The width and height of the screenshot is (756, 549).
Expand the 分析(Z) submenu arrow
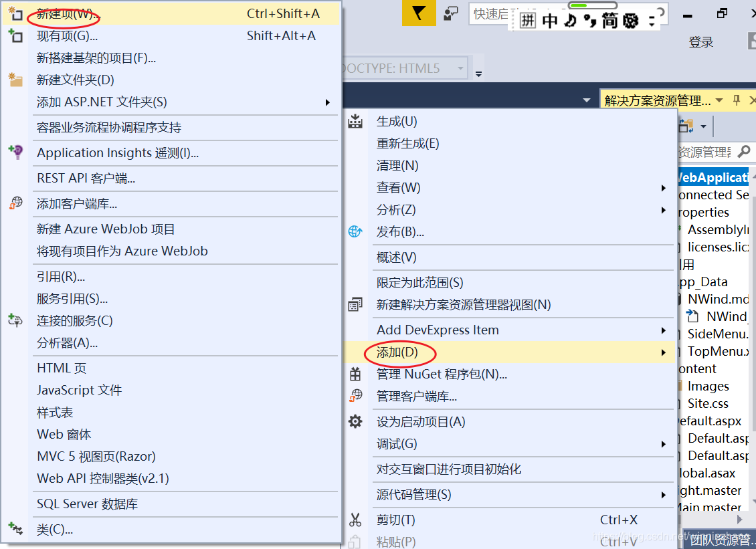664,210
